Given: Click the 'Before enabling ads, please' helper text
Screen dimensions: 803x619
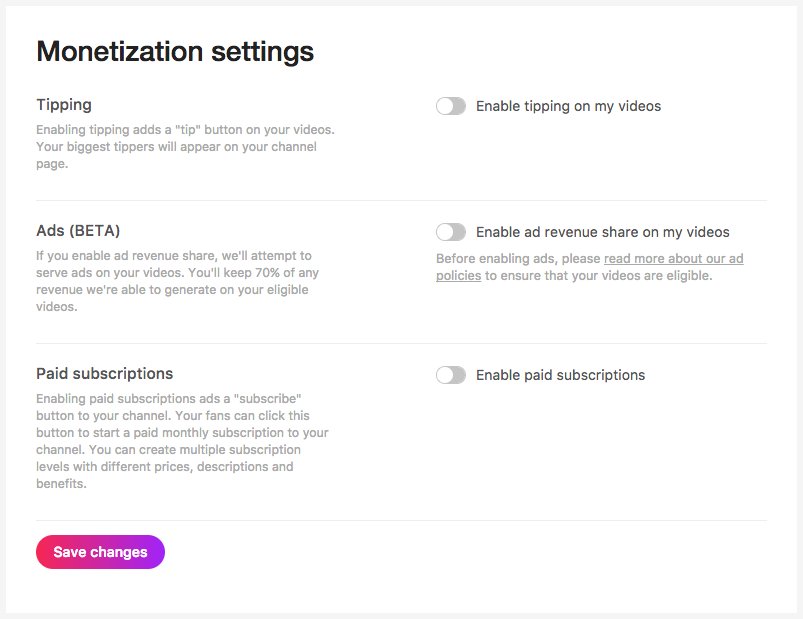Looking at the screenshot, I should pos(518,259).
